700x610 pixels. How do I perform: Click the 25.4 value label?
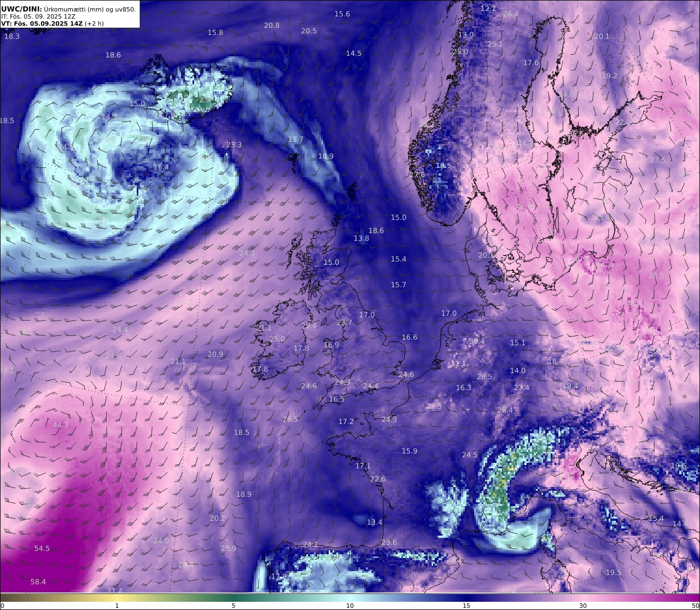[309, 326]
